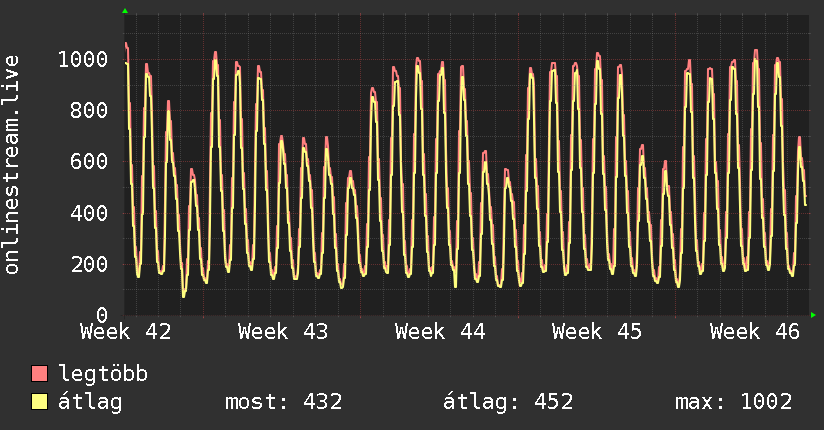Click the Week 46 axis label
The image size is (824, 430).
click(x=755, y=332)
